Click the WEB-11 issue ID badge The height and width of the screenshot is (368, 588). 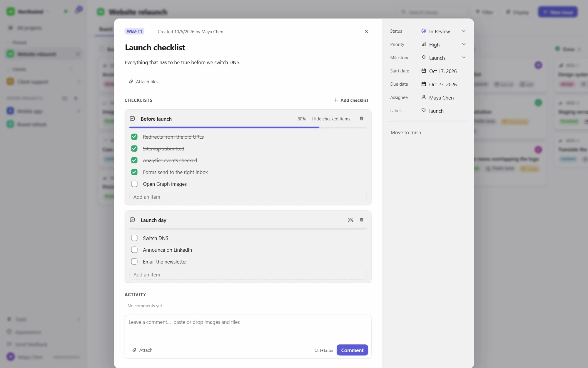(x=134, y=31)
